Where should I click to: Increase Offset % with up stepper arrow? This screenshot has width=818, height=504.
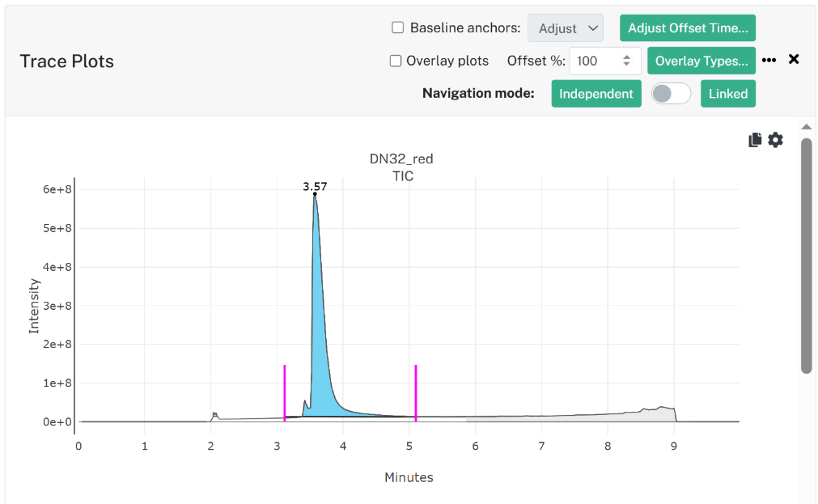[626, 57]
